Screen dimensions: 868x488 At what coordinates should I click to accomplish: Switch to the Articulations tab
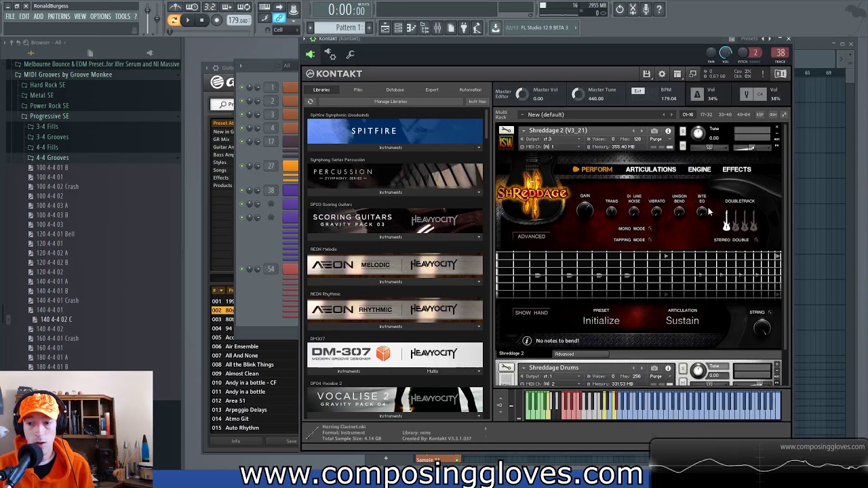(650, 169)
